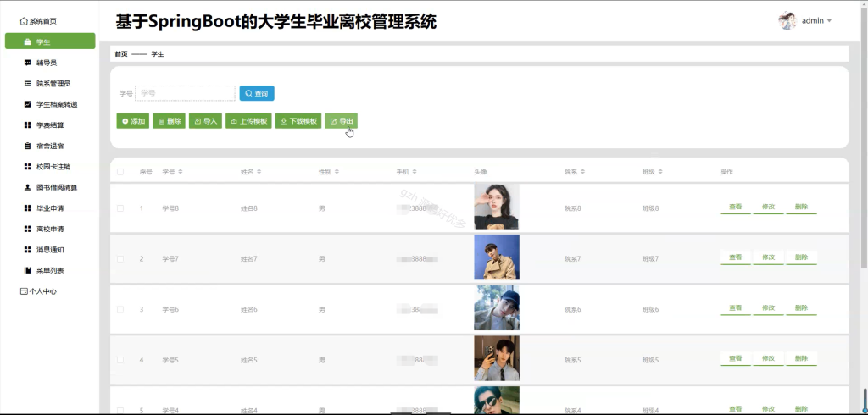Click the 班级5 cell text
The image size is (868, 415).
pos(650,360)
